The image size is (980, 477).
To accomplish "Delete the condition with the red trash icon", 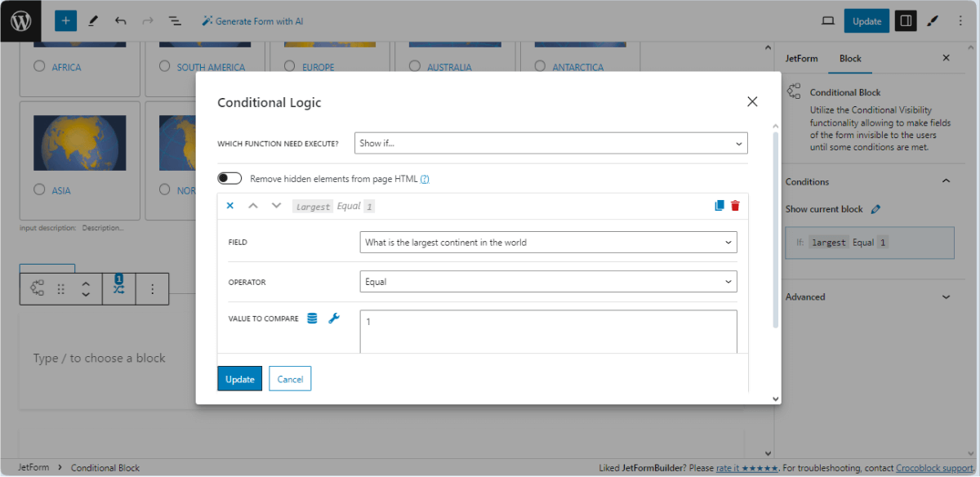I will (x=735, y=206).
